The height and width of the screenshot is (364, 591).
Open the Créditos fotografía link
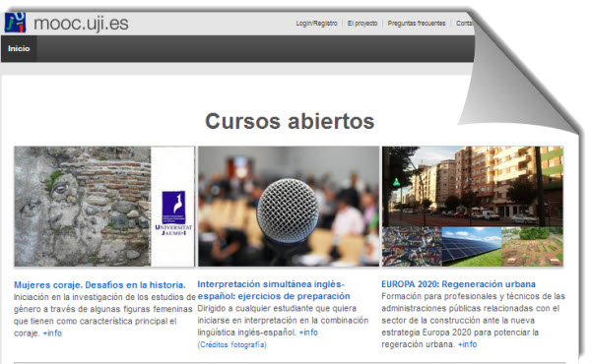pyautogui.click(x=232, y=344)
